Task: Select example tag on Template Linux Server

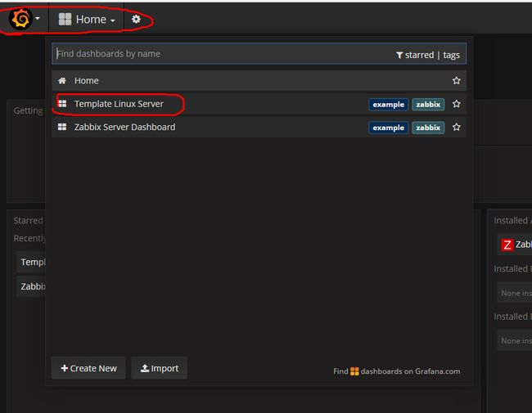Action: click(x=388, y=105)
